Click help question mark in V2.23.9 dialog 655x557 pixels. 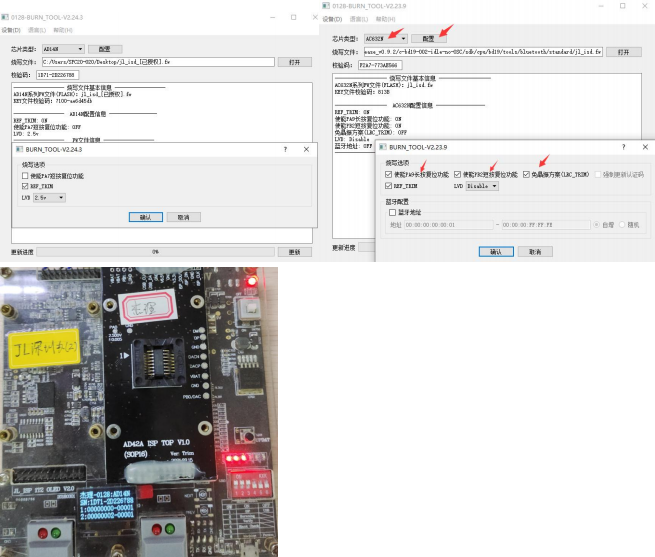click(624, 147)
